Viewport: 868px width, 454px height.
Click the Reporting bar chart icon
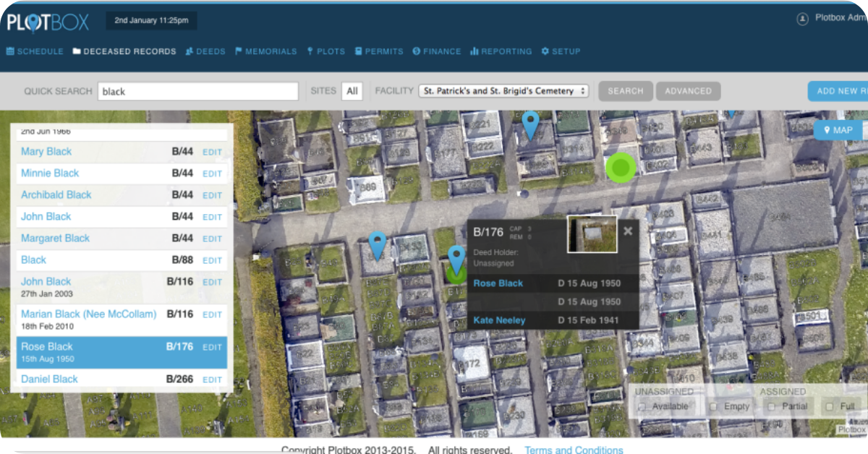[475, 51]
